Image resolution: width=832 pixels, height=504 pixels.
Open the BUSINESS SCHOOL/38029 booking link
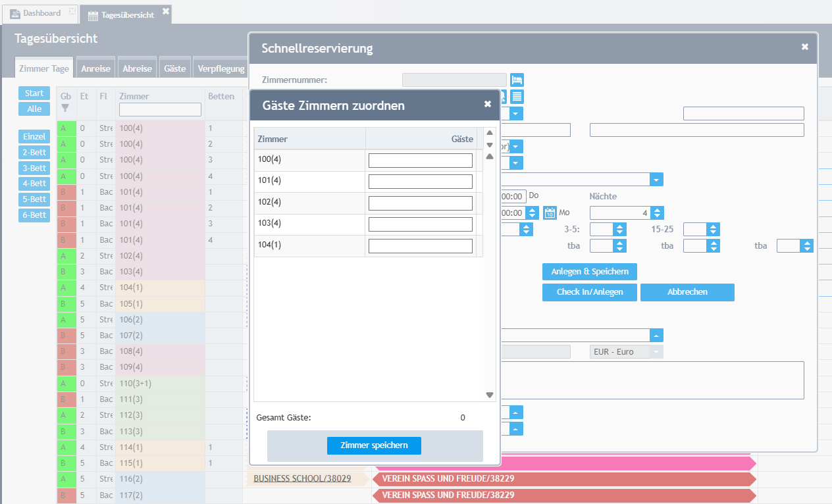302,478
